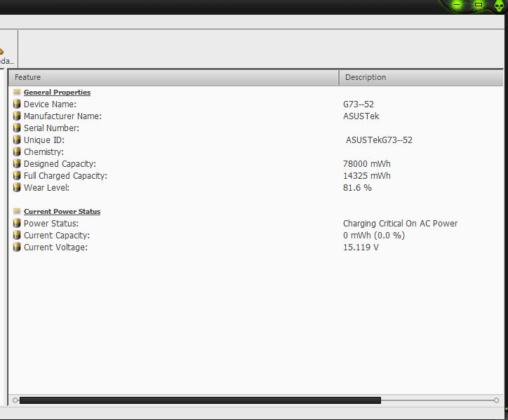Click the battery icon beside Device Name
This screenshot has width=508, height=420.
(x=17, y=104)
